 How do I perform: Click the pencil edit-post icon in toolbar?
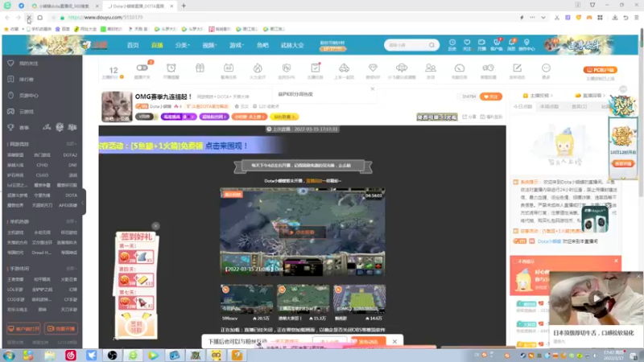tap(517, 68)
